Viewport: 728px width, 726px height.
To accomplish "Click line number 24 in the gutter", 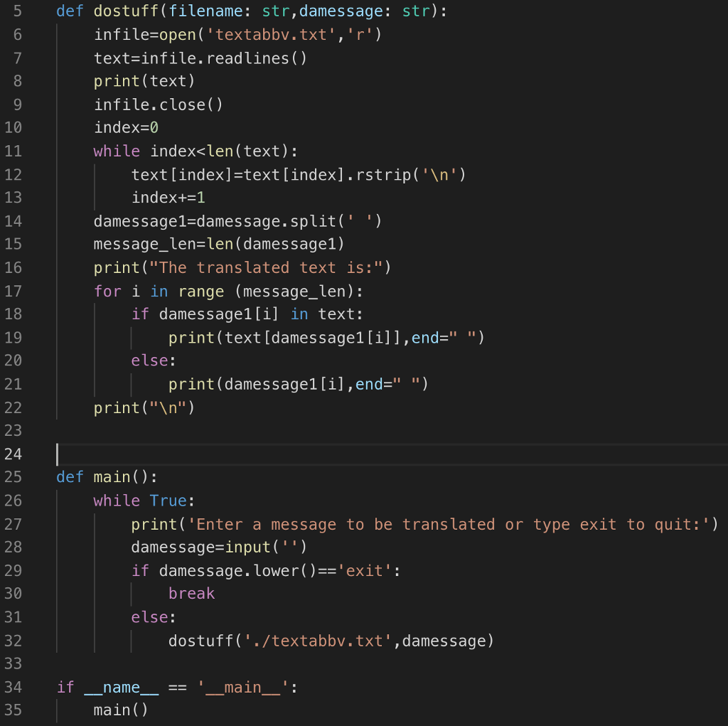I will (13, 454).
